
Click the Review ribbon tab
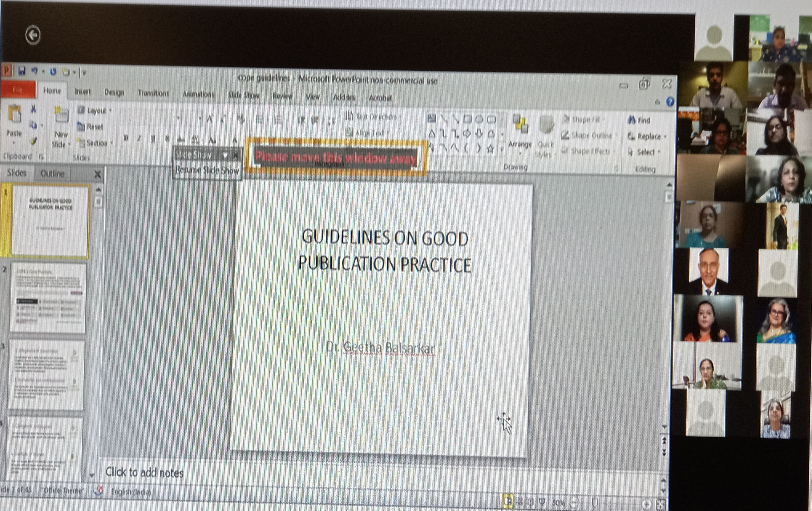pyautogui.click(x=283, y=96)
